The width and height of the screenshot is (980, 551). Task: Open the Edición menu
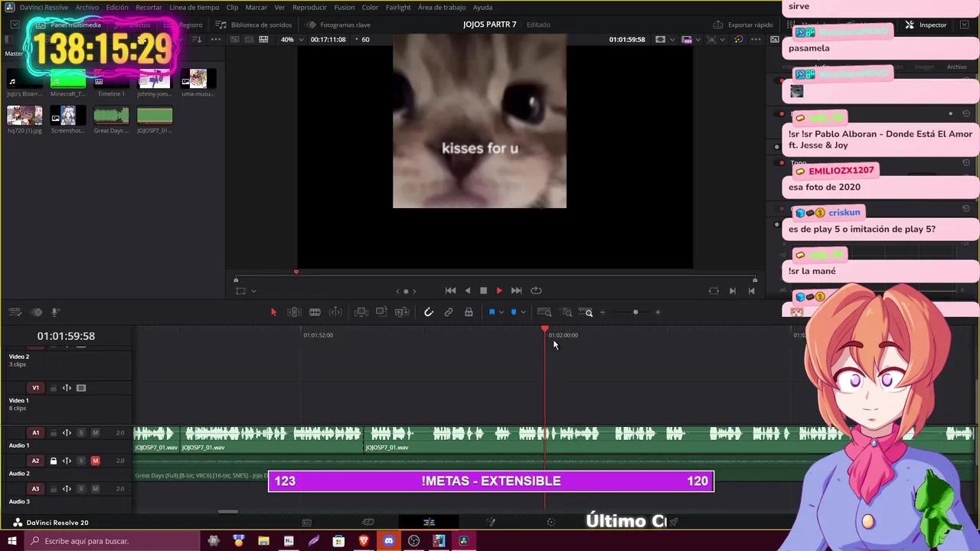tap(117, 7)
